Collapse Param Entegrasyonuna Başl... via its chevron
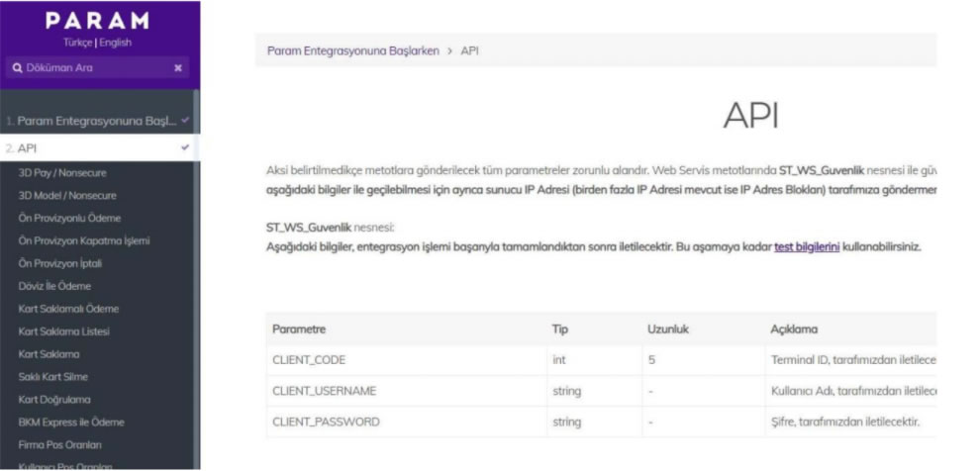 (184, 120)
